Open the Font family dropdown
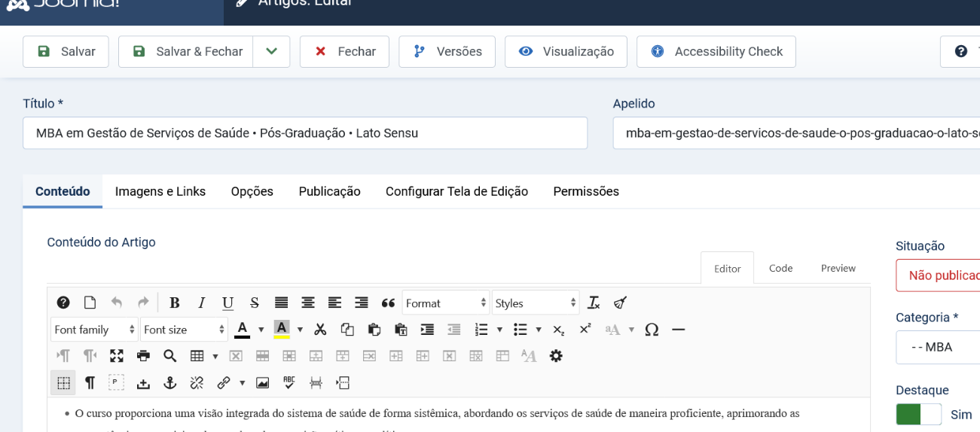This screenshot has height=432, width=980. pyautogui.click(x=94, y=330)
